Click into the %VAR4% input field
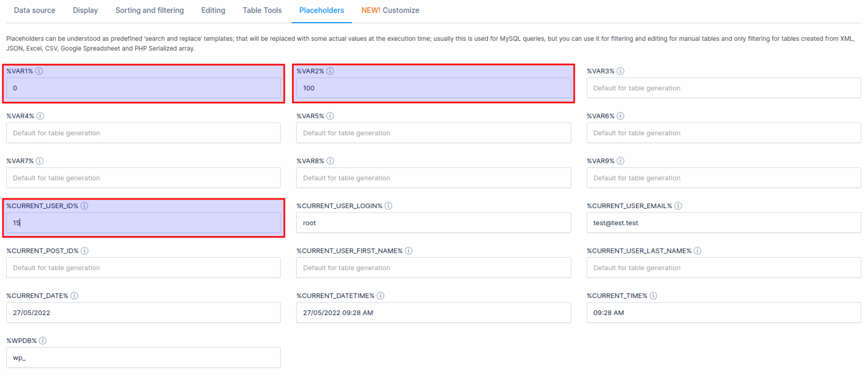The height and width of the screenshot is (376, 868). click(144, 133)
